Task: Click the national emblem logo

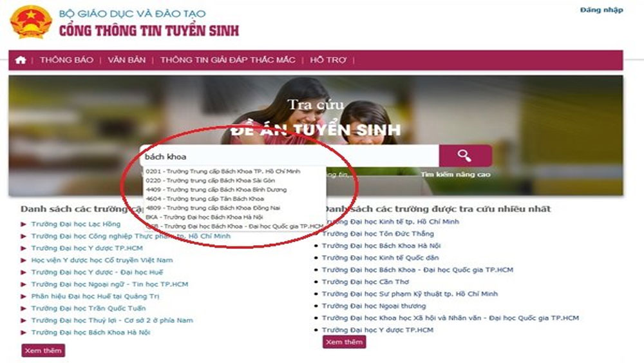Action: click(x=31, y=22)
